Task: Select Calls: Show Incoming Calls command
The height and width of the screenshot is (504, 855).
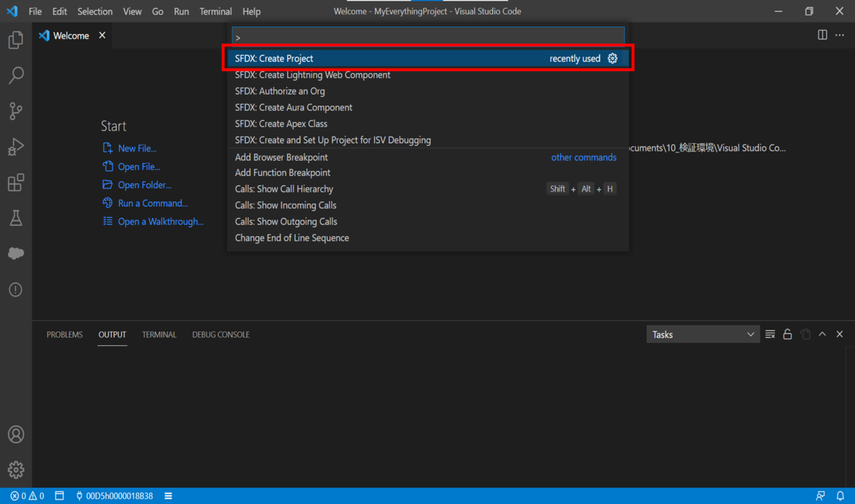Action: (x=428, y=206)
